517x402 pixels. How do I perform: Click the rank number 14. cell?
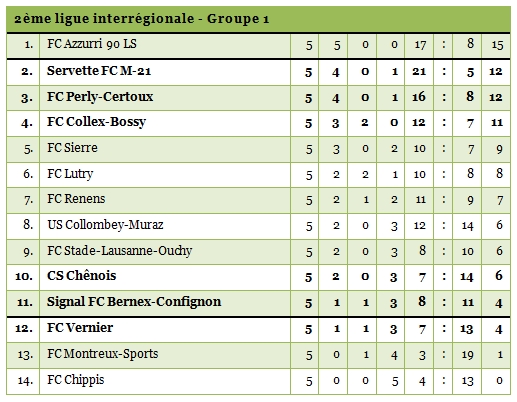click(x=23, y=381)
